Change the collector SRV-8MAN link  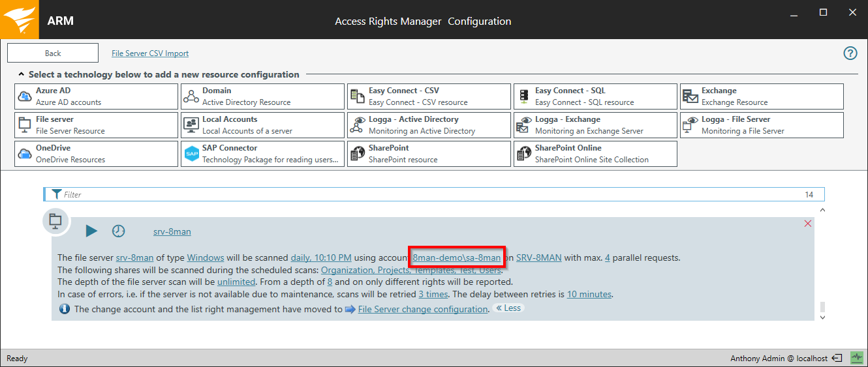tap(538, 257)
